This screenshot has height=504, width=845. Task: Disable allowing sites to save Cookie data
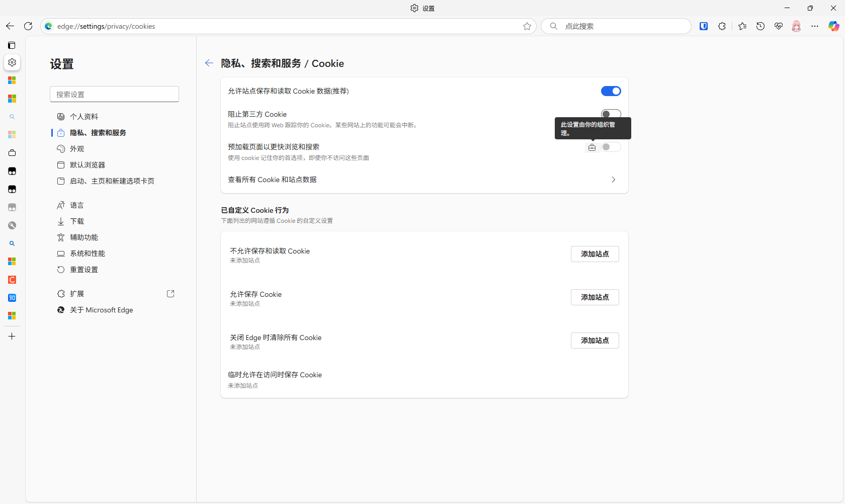[611, 91]
